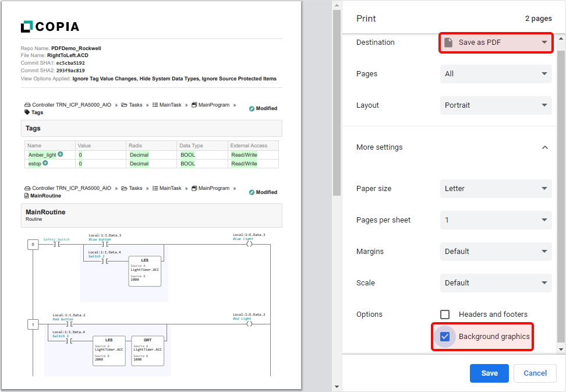
Task: Click the rung 1 number box in preview
Action: click(33, 324)
